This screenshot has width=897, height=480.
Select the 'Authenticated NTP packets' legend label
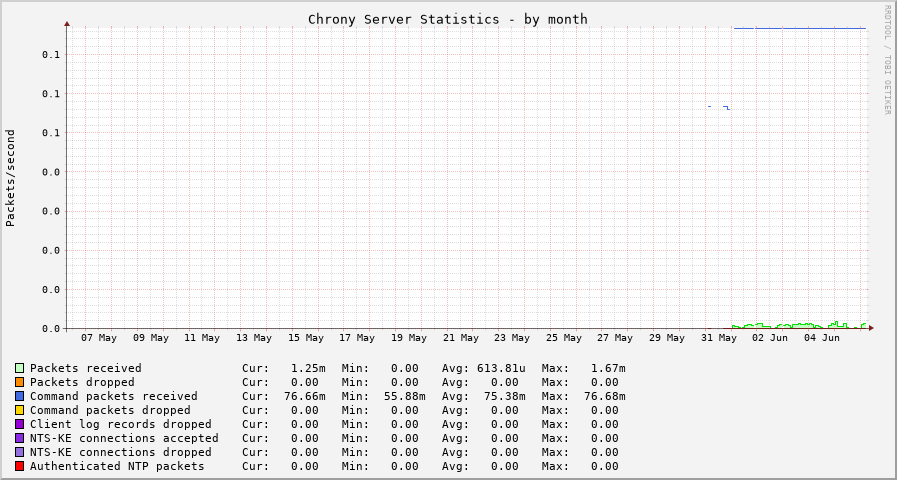[x=117, y=466]
